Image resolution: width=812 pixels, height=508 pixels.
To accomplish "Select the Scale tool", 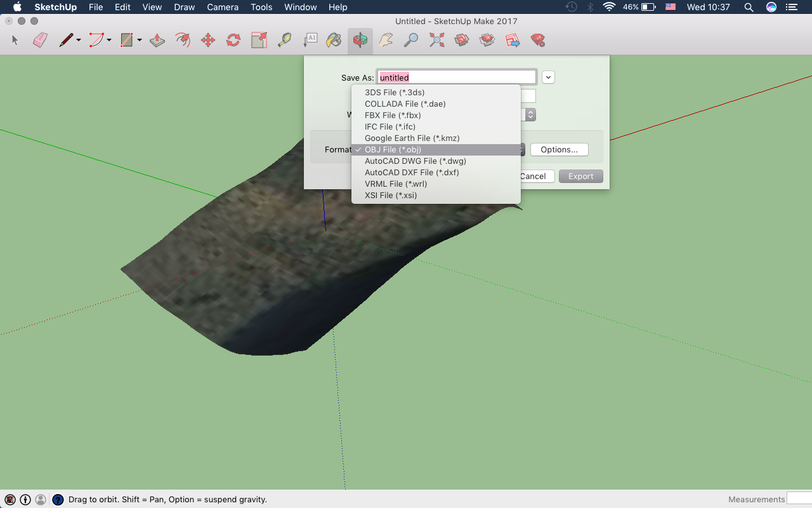I will point(259,41).
